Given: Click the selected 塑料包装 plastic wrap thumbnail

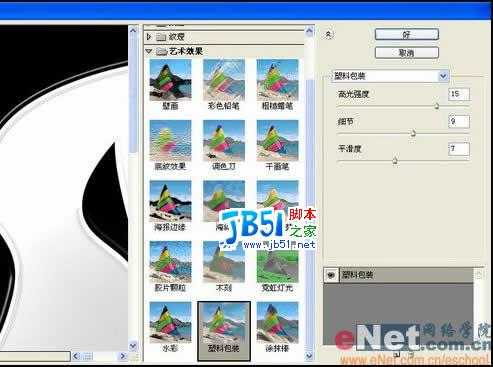Looking at the screenshot, I should coord(224,323).
